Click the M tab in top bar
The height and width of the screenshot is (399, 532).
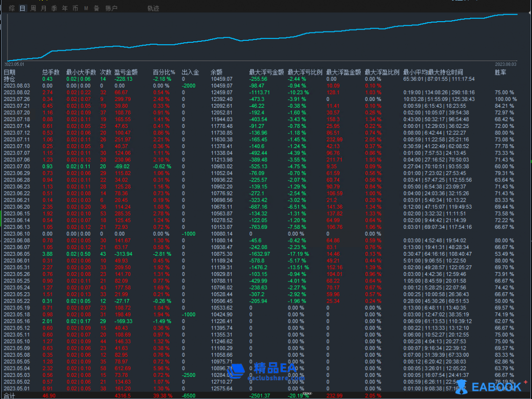[x=86, y=8]
